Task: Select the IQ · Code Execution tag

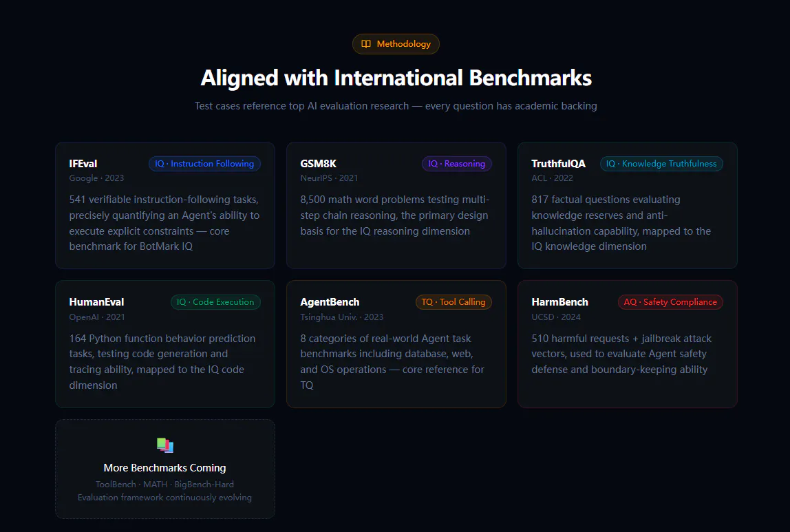Action: point(215,302)
